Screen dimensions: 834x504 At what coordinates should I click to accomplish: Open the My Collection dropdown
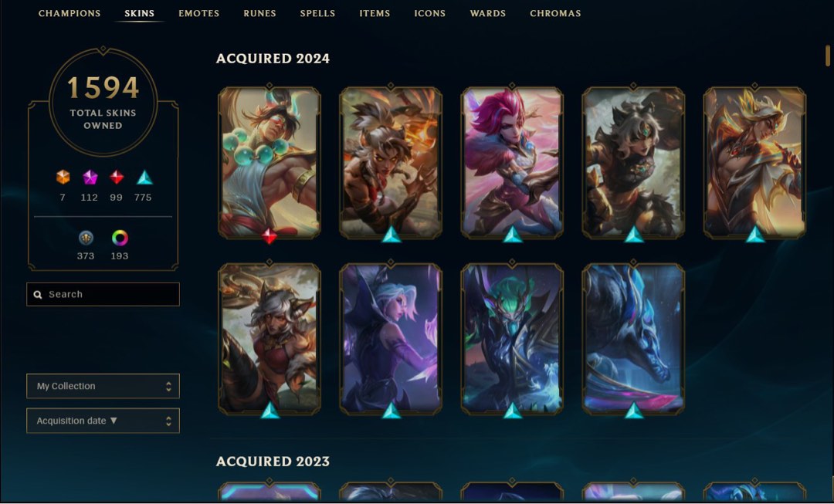click(103, 386)
